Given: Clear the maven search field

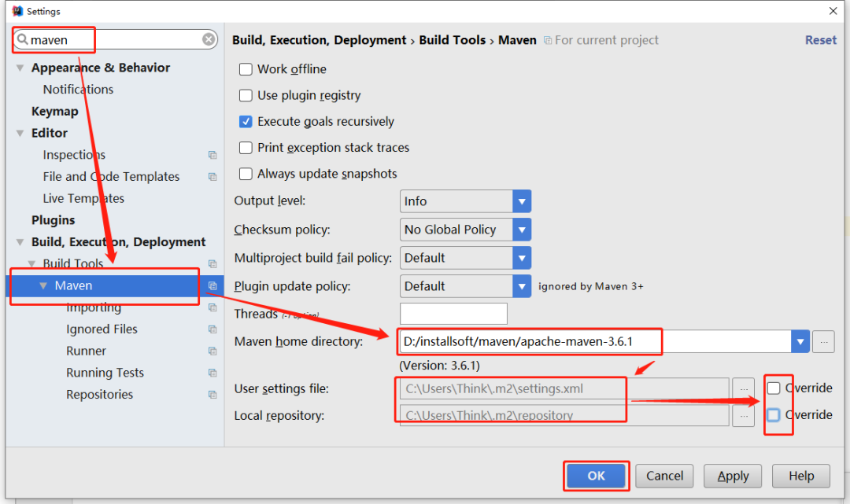Looking at the screenshot, I should pyautogui.click(x=209, y=39).
